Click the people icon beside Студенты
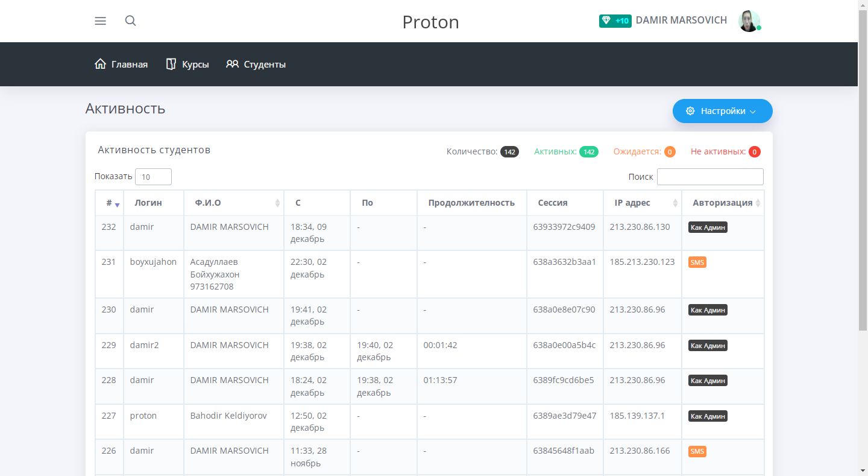 pos(232,64)
